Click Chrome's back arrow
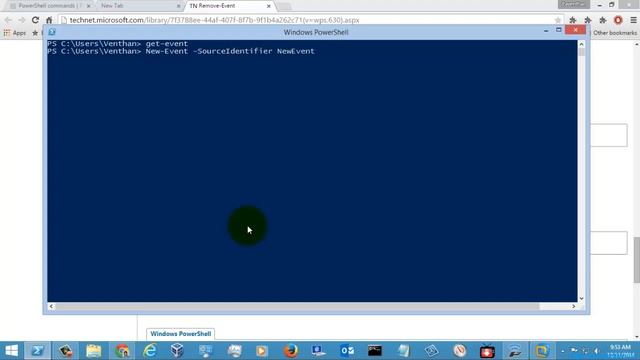The image size is (640, 360). (x=8, y=20)
